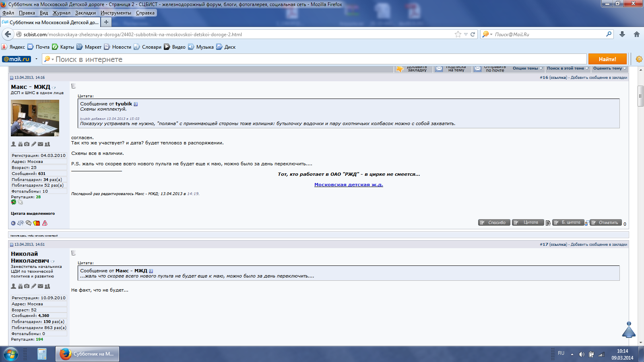Screen dimensions: 644x362
Task: Mark post #16 with Отметить button
Action: coord(606,222)
